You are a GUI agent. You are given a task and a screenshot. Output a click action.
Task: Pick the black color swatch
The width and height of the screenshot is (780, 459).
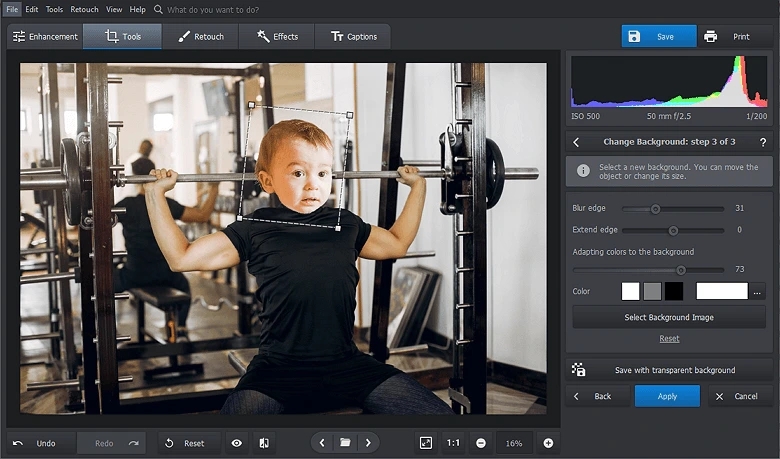674,291
